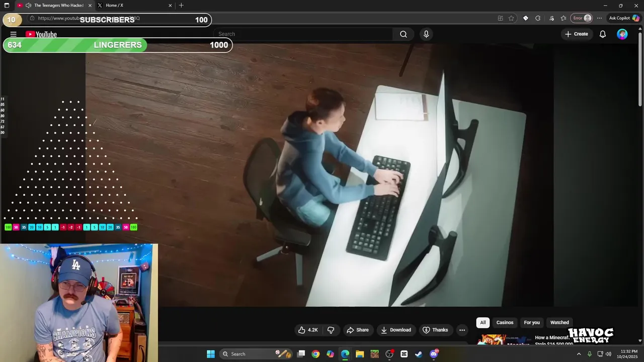Image resolution: width=644 pixels, height=362 pixels.
Task: Launch Google Chrome from taskbar
Action: tap(315, 354)
